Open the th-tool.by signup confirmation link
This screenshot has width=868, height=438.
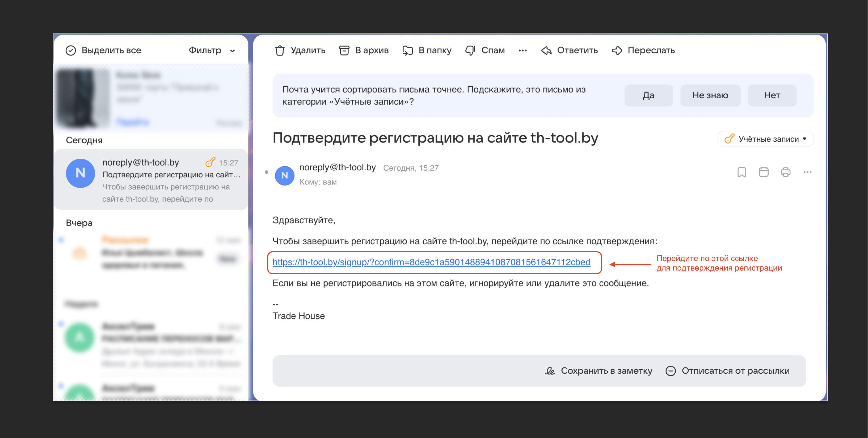(431, 262)
